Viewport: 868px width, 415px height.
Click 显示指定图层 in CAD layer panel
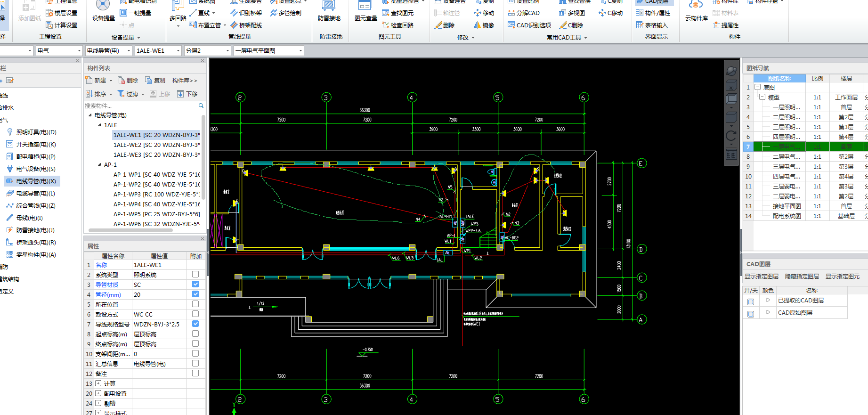(762, 277)
